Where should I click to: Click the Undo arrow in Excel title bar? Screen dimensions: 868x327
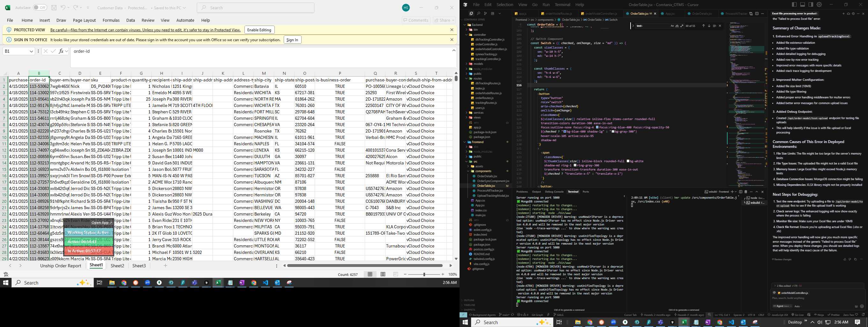point(63,7)
